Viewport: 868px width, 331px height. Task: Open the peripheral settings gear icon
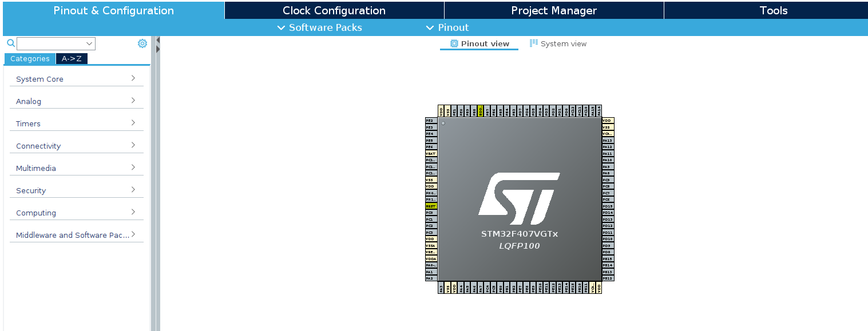click(142, 43)
